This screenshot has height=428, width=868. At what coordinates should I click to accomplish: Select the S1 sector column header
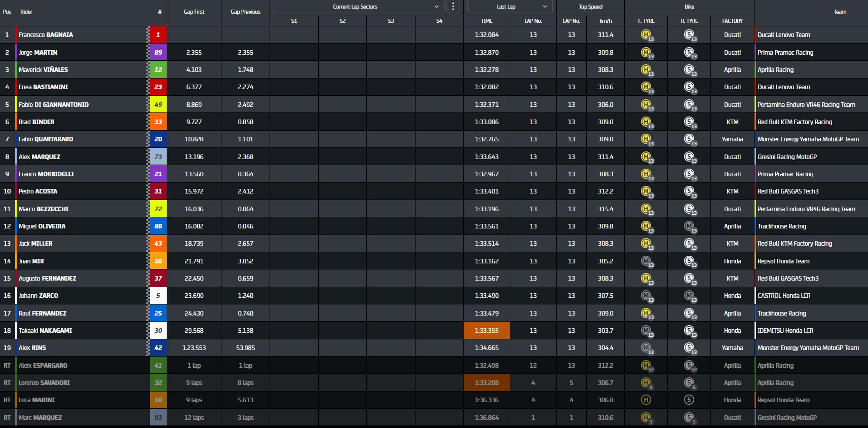(294, 21)
